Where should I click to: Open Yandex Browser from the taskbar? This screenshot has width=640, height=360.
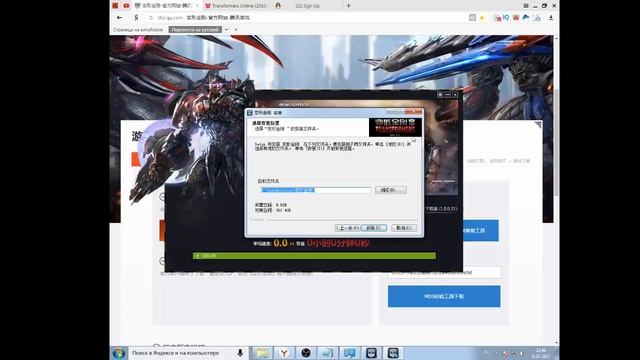point(284,353)
